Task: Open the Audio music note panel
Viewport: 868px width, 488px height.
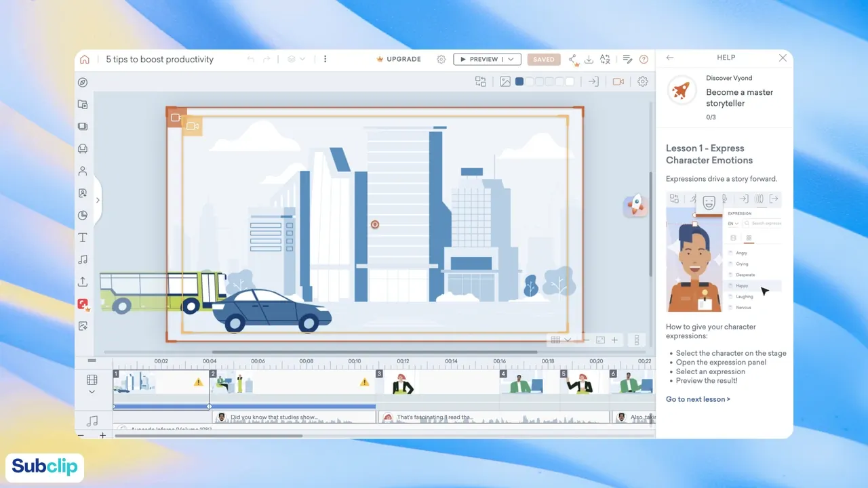Action: (x=83, y=260)
